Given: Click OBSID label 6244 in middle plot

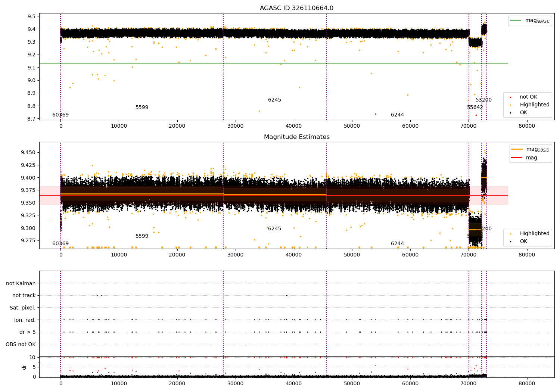Looking at the screenshot, I should point(397,244).
